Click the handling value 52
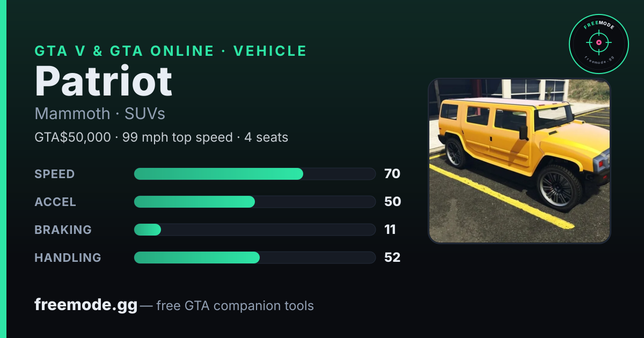Screen dimensions: 644x338 click(x=392, y=258)
